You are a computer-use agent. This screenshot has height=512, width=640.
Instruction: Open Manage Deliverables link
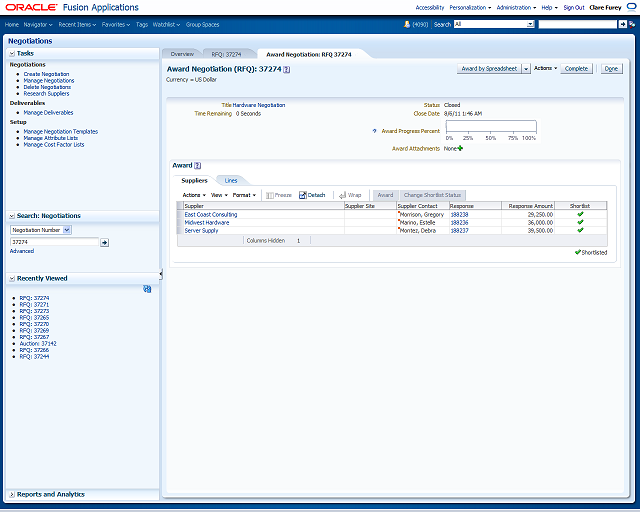tap(49, 113)
